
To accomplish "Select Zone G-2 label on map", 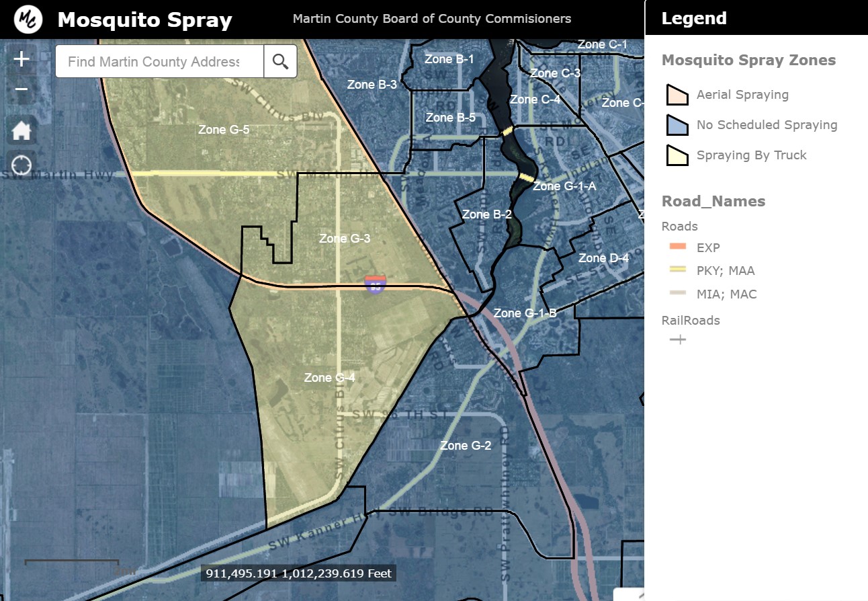I will 466,446.
